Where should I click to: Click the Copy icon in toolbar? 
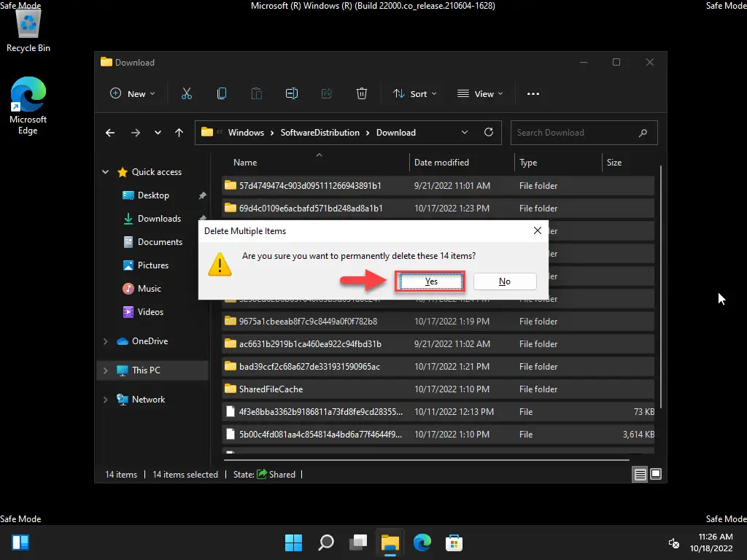pyautogui.click(x=222, y=94)
